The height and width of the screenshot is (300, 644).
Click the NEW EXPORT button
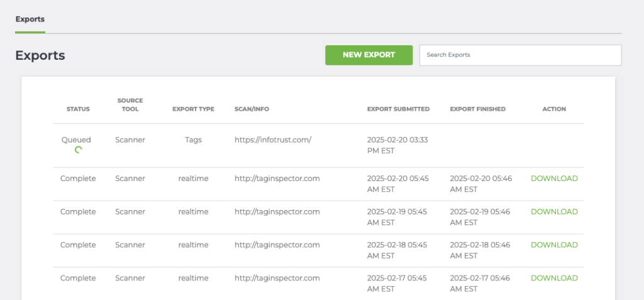click(369, 55)
